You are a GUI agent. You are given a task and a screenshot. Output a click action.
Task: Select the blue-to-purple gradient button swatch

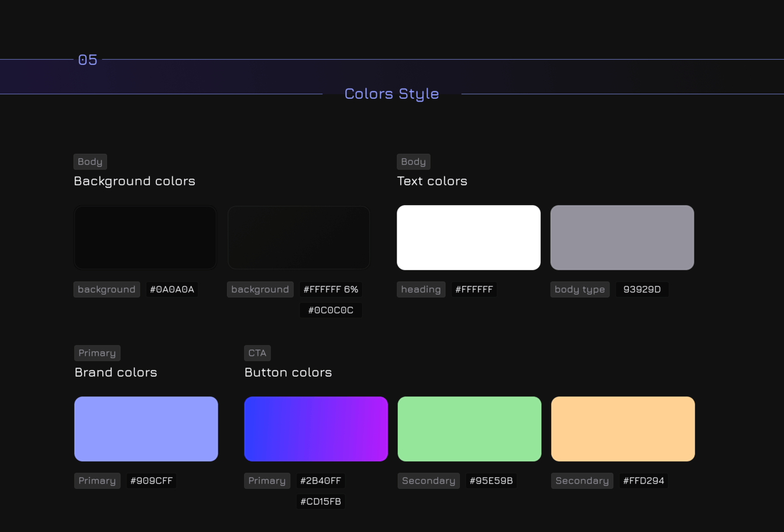pos(316,429)
